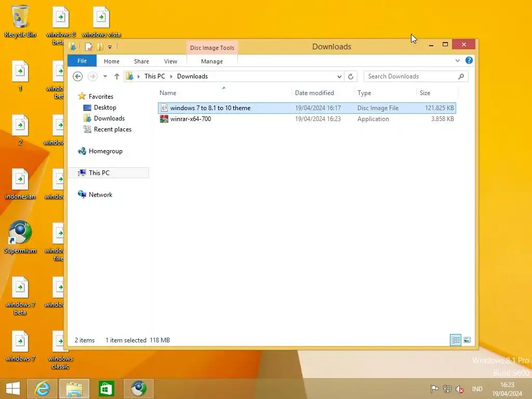Select the desktop file named 1
The height and width of the screenshot is (399, 532).
pyautogui.click(x=20, y=75)
